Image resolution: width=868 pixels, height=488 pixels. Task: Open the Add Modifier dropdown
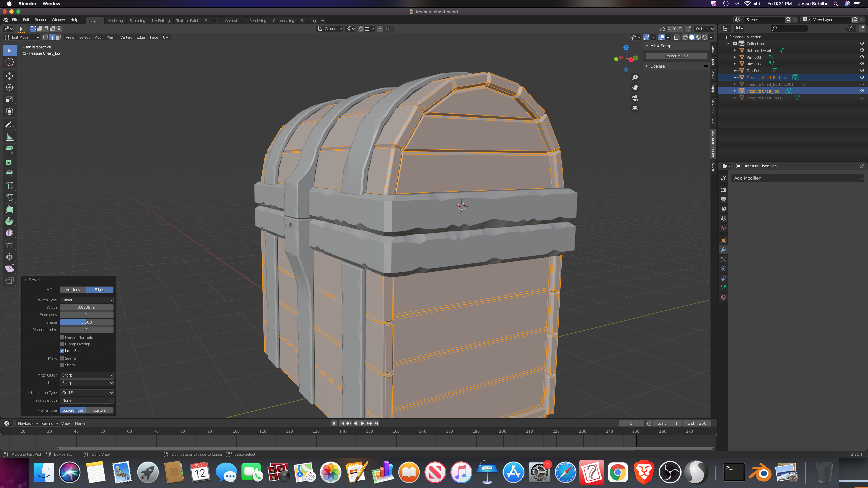point(797,178)
